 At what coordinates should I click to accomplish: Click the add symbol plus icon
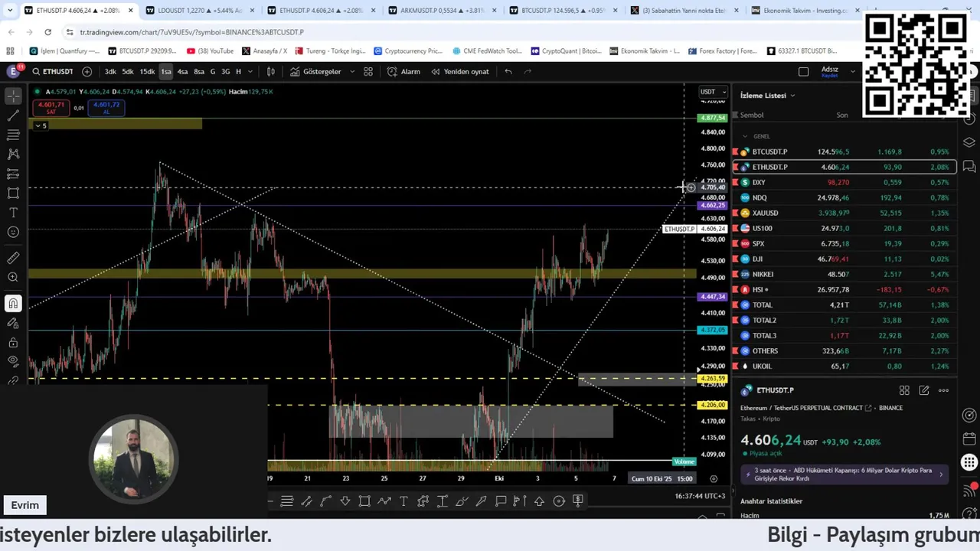coord(87,71)
